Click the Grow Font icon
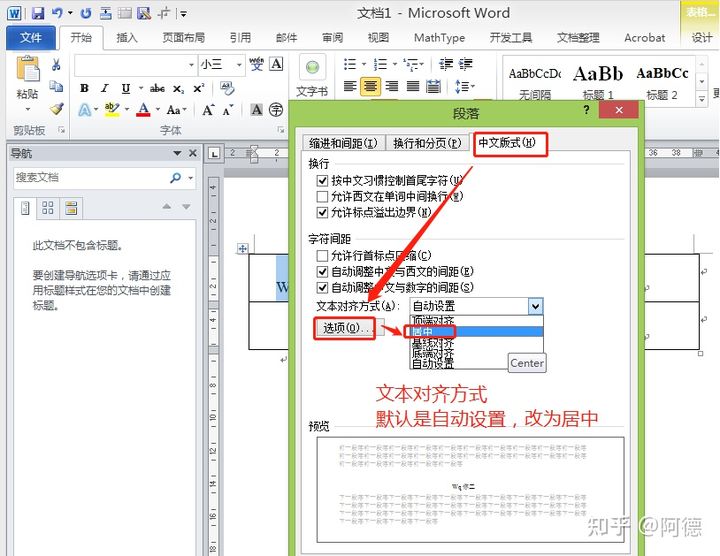 (208, 110)
